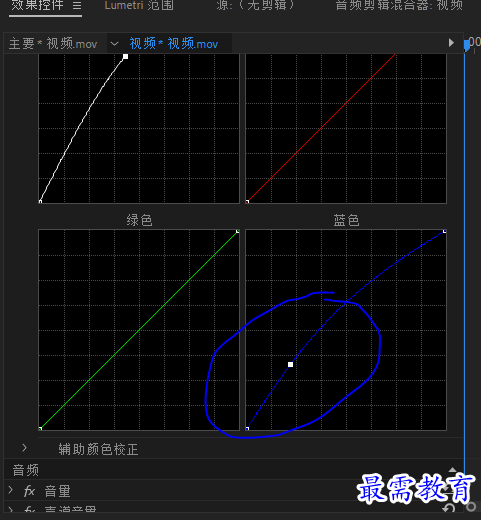The width and height of the screenshot is (481, 520).
Task: Open dropdown next to 主要 * 视频.mov
Action: click(x=114, y=44)
